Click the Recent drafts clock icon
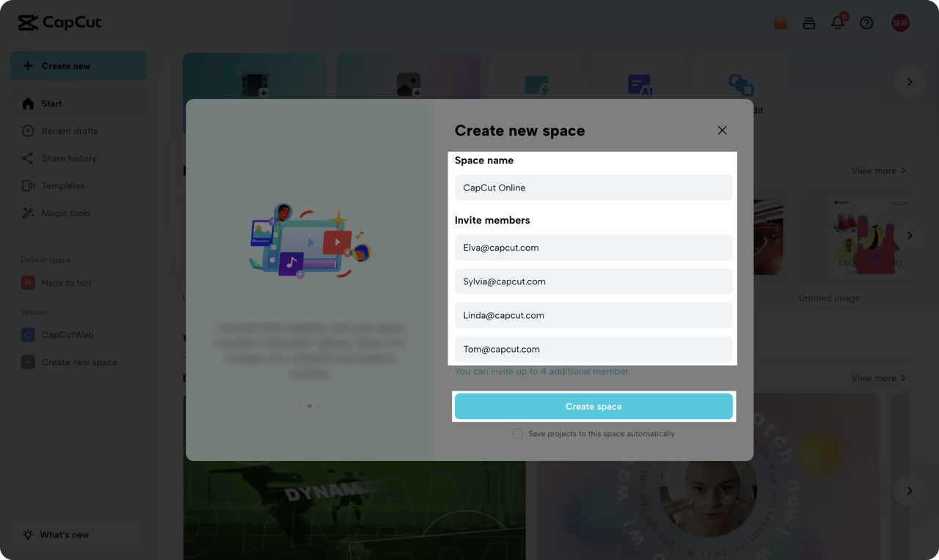Image resolution: width=939 pixels, height=560 pixels. [x=28, y=131]
